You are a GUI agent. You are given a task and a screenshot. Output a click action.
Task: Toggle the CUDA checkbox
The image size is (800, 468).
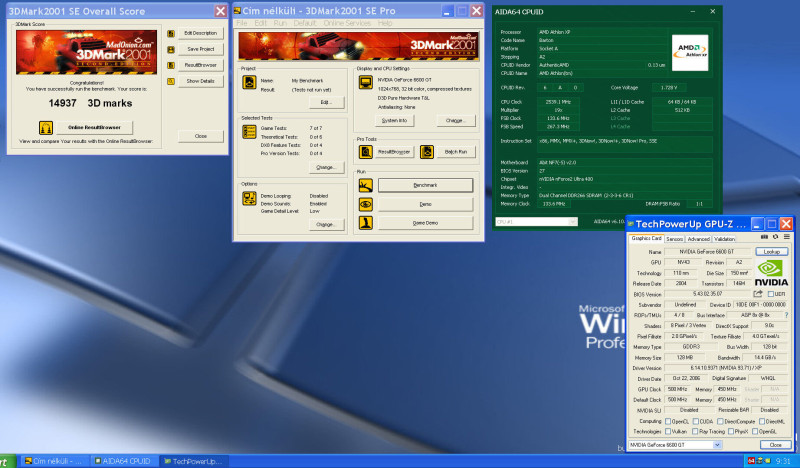tap(695, 421)
